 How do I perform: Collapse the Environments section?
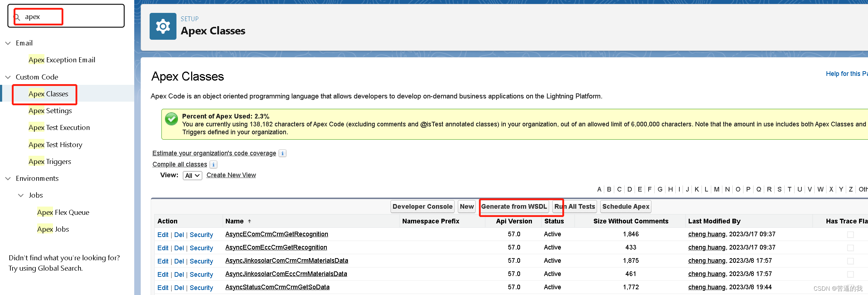pos(8,178)
